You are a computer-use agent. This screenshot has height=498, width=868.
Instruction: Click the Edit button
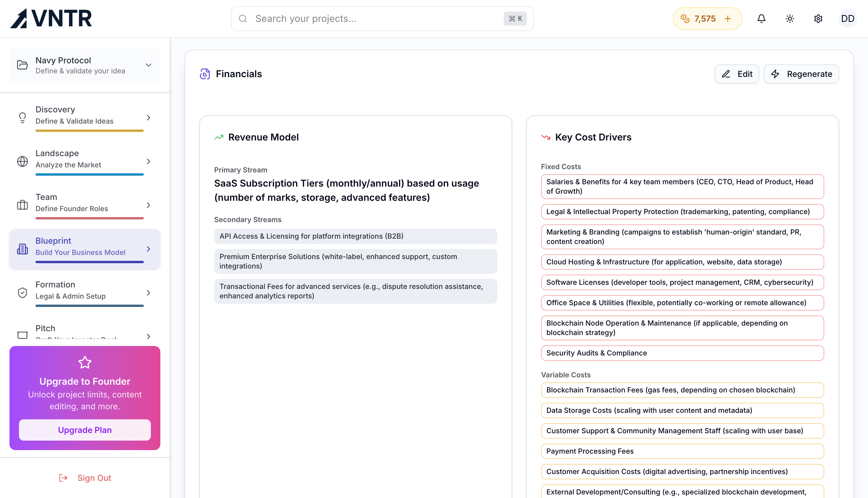tap(737, 74)
